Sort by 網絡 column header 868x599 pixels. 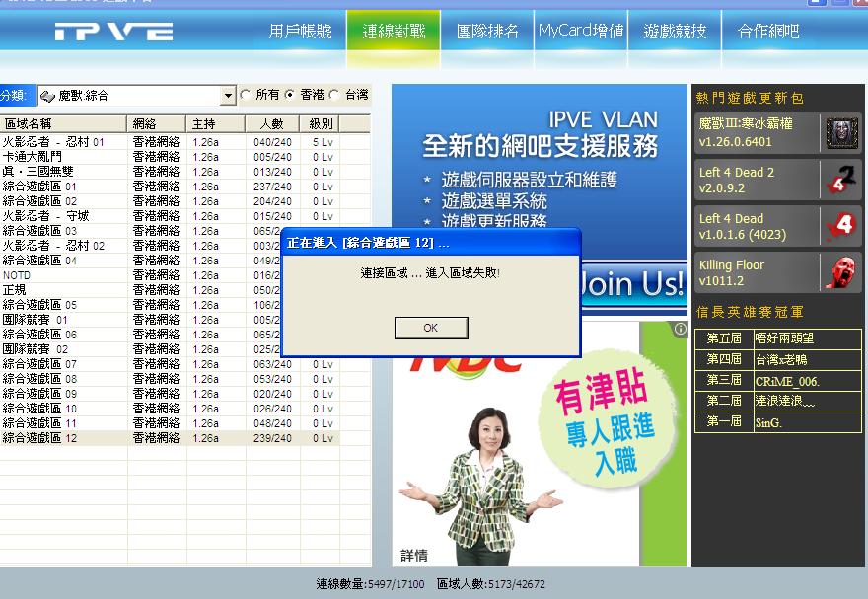pos(157,124)
